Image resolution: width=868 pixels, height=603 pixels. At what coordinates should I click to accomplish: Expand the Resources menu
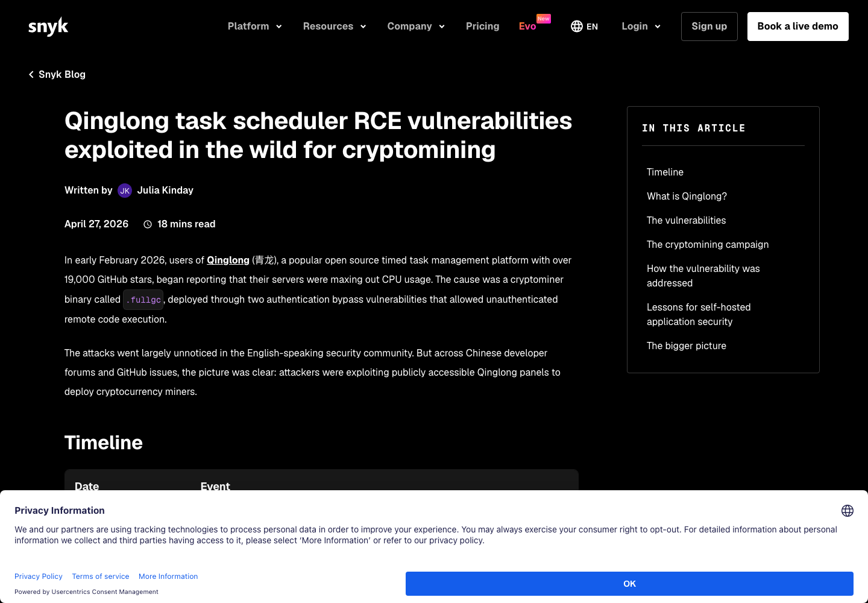tap(335, 27)
